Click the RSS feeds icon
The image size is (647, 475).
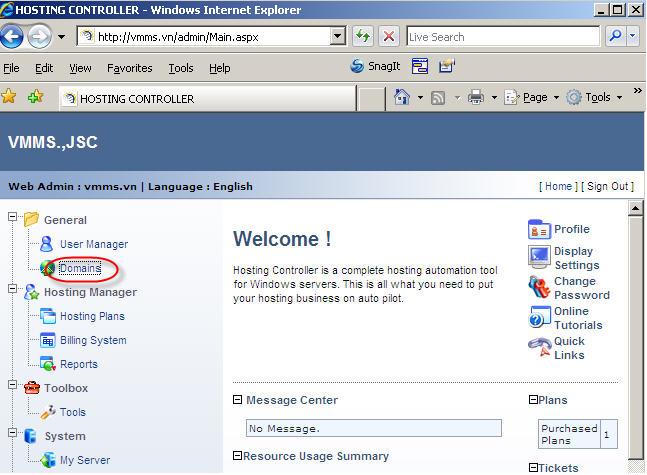tap(438, 98)
